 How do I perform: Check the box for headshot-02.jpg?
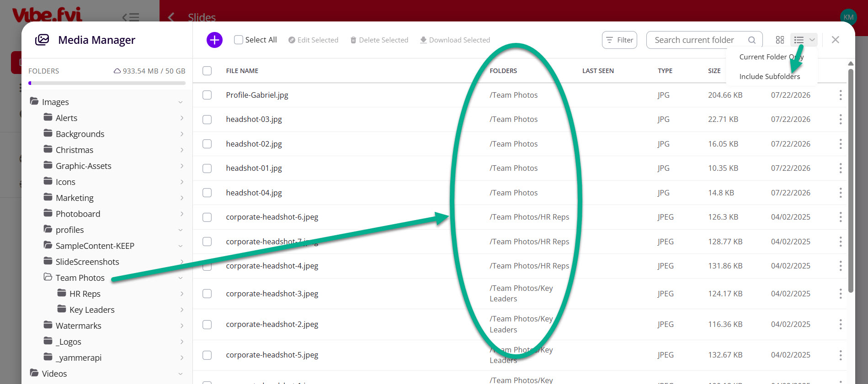click(x=207, y=144)
